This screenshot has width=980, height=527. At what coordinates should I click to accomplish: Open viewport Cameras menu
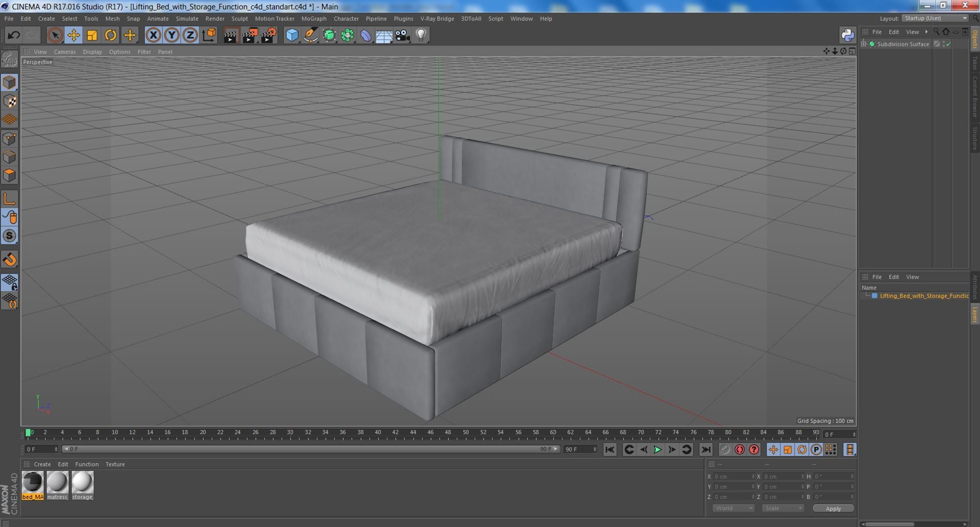coord(64,52)
